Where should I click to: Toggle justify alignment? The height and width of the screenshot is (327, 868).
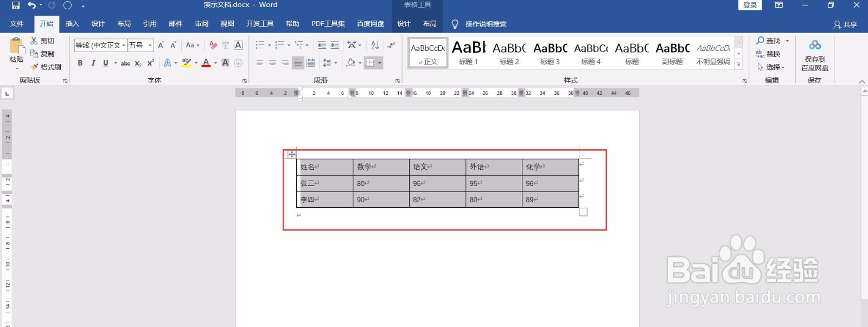[x=298, y=63]
